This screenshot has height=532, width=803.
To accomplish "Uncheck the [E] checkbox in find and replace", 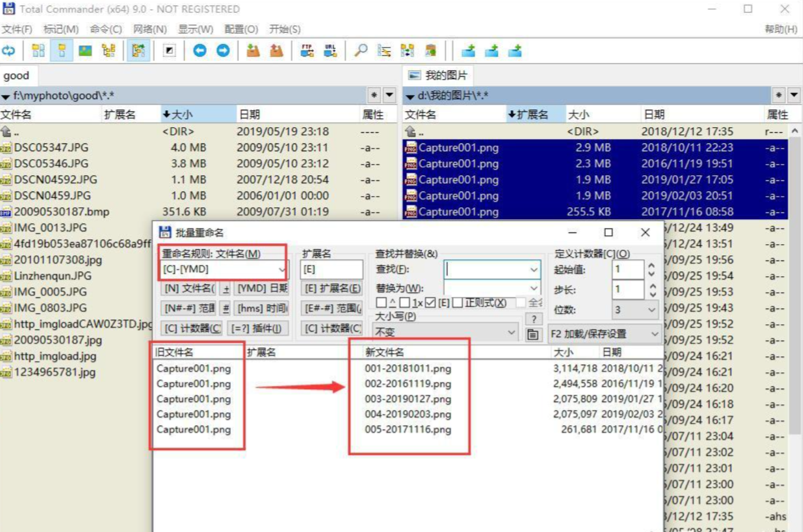I will click(x=430, y=303).
